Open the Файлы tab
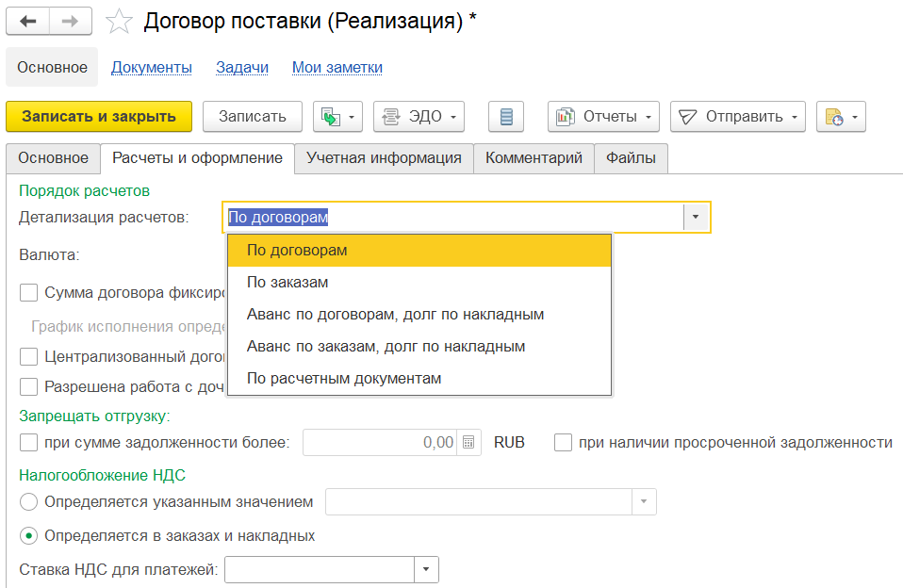The width and height of the screenshot is (903, 588). coord(631,158)
